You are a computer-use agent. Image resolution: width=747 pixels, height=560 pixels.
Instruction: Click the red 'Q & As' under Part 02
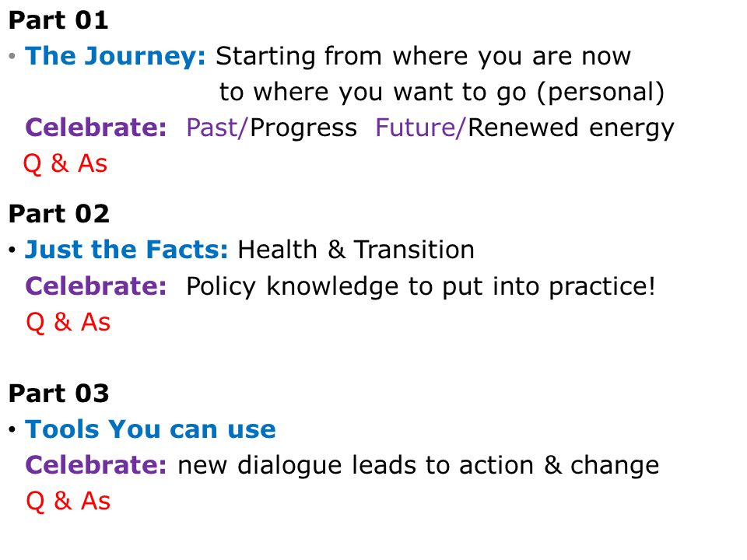[x=68, y=322]
